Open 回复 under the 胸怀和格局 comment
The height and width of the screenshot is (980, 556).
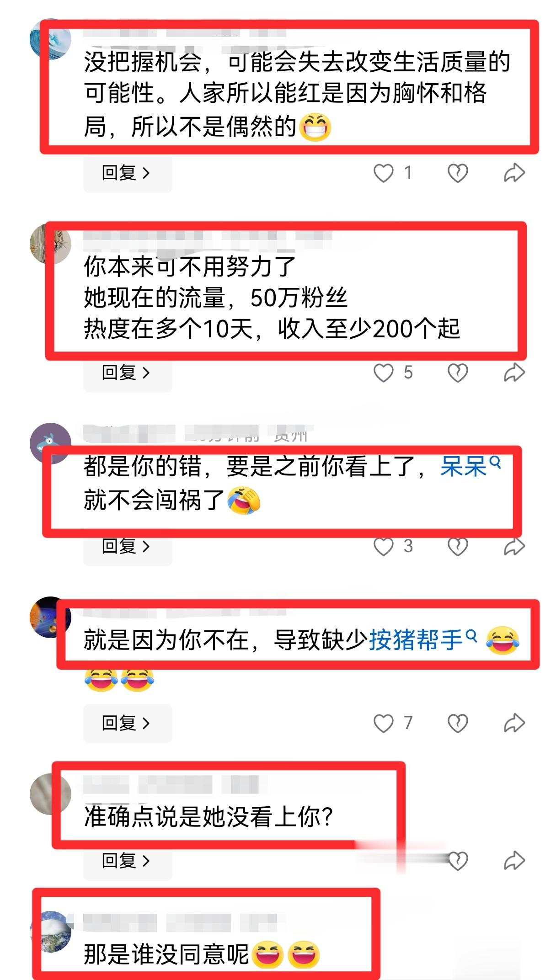click(128, 173)
